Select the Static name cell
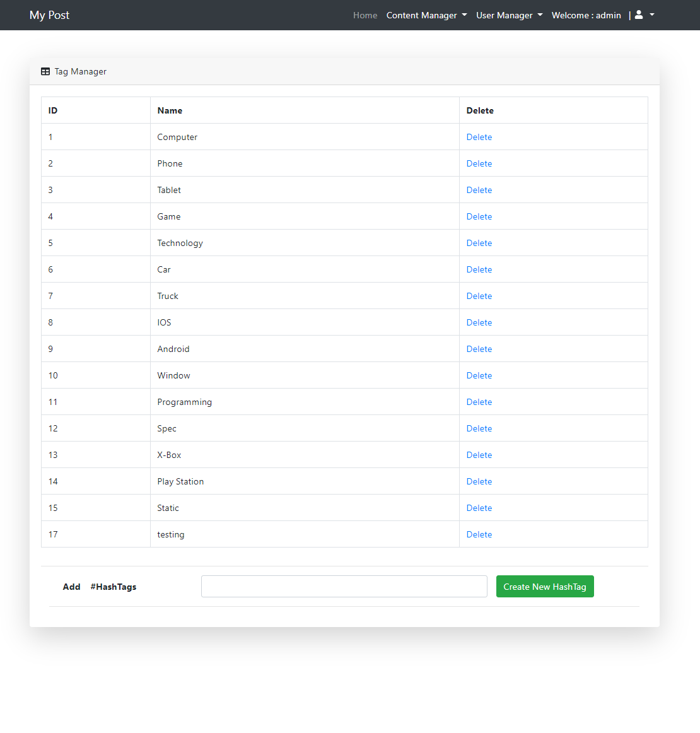 click(x=305, y=508)
